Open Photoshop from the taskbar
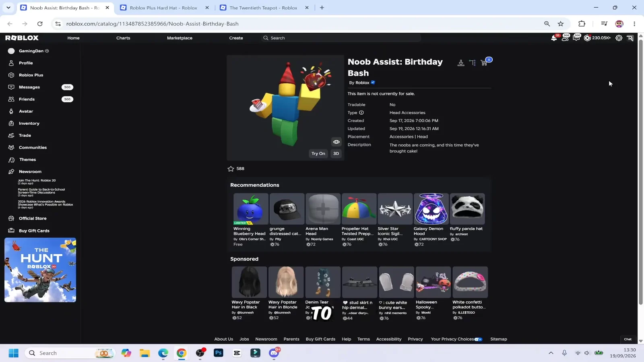Screen dimensions: 644x362 point(219,353)
